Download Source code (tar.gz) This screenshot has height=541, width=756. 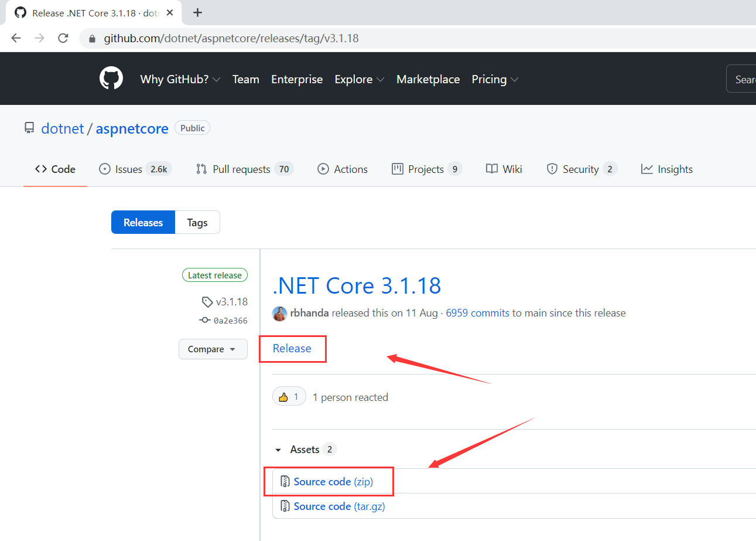click(x=339, y=506)
